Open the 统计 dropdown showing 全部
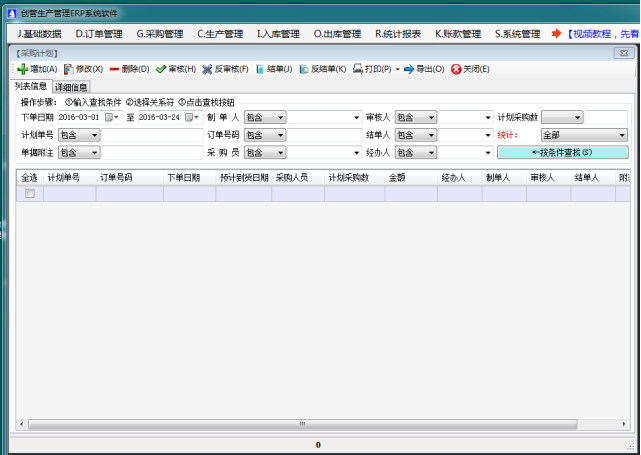Image resolution: width=641 pixels, height=455 pixels. click(x=584, y=135)
